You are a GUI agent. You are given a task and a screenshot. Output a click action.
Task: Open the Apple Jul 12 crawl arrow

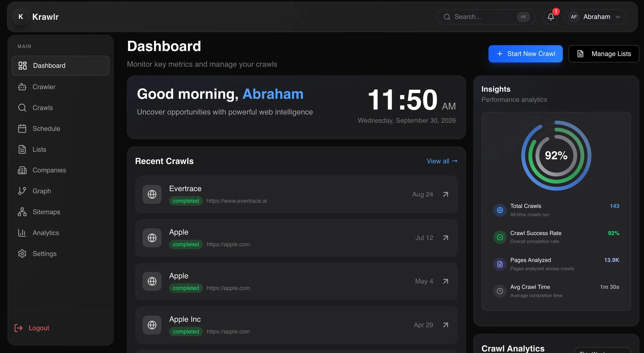point(445,238)
